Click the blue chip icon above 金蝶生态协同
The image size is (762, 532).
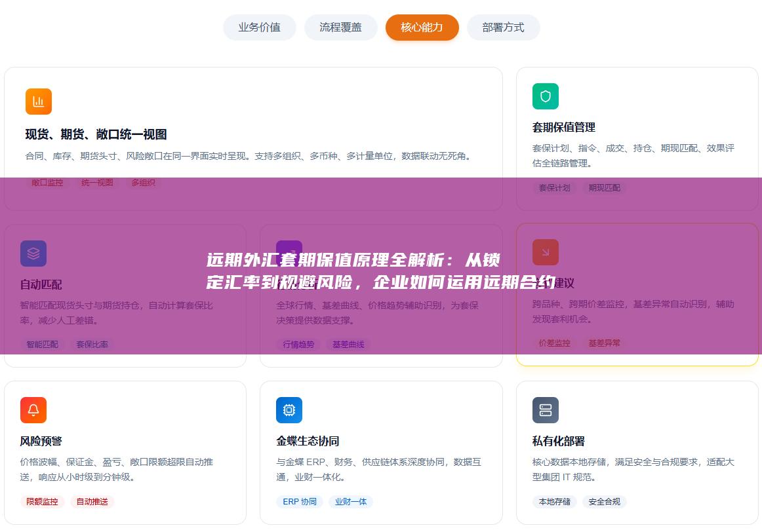289,410
